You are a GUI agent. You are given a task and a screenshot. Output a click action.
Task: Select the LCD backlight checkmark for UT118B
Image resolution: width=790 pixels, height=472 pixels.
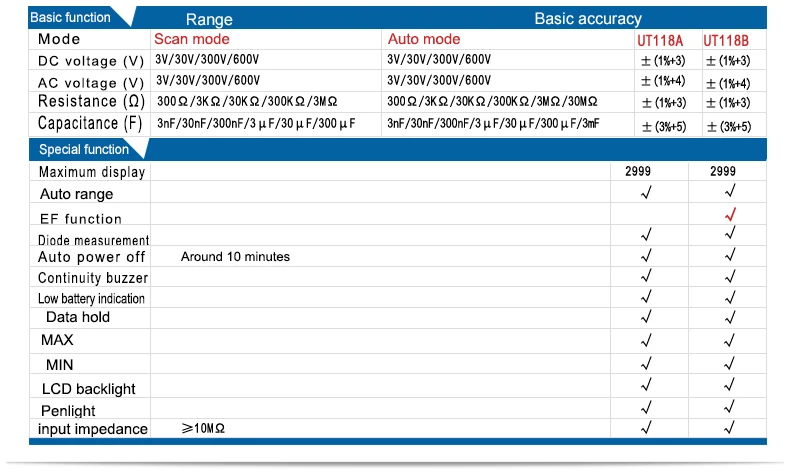(730, 385)
